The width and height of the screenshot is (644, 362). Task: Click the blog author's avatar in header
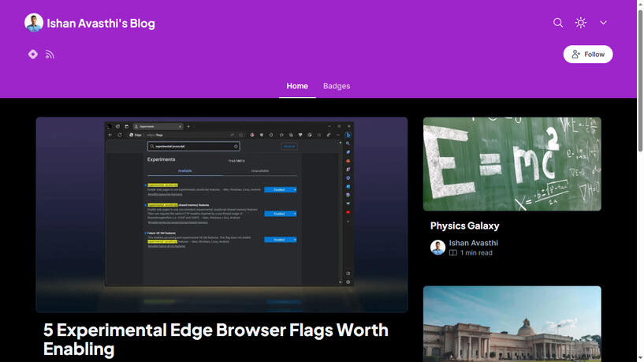(x=34, y=23)
